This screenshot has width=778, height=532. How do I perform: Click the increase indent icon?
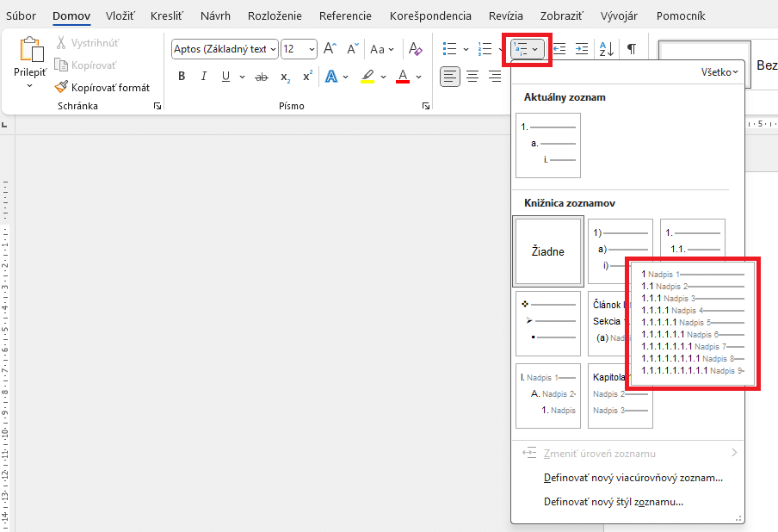[582, 48]
